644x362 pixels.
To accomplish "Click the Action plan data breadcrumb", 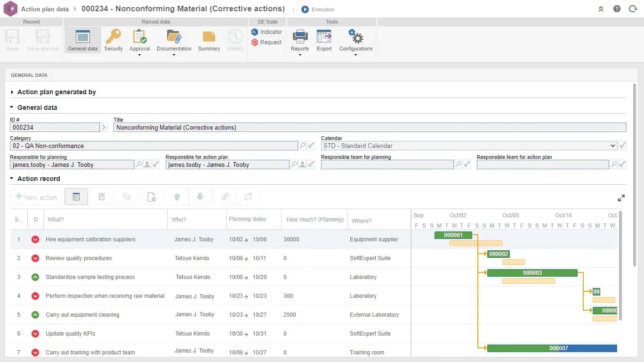I will click(x=45, y=9).
